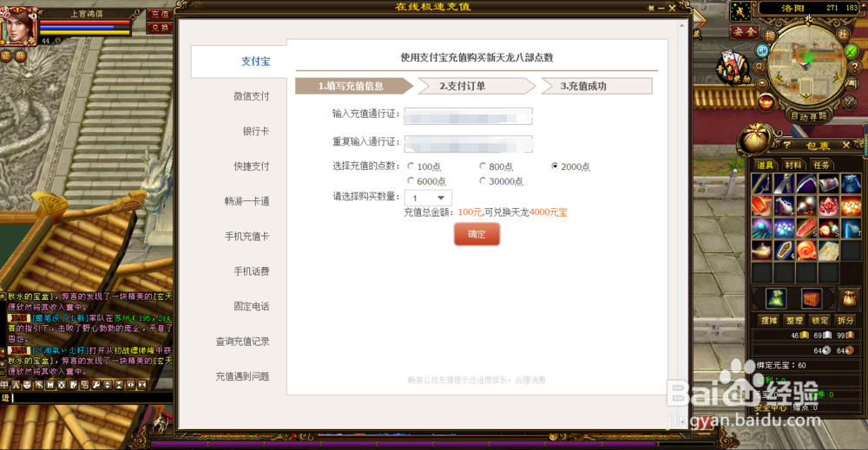868x450 pixels.
Task: Click the 输入充值通行证 input field
Action: tap(469, 116)
